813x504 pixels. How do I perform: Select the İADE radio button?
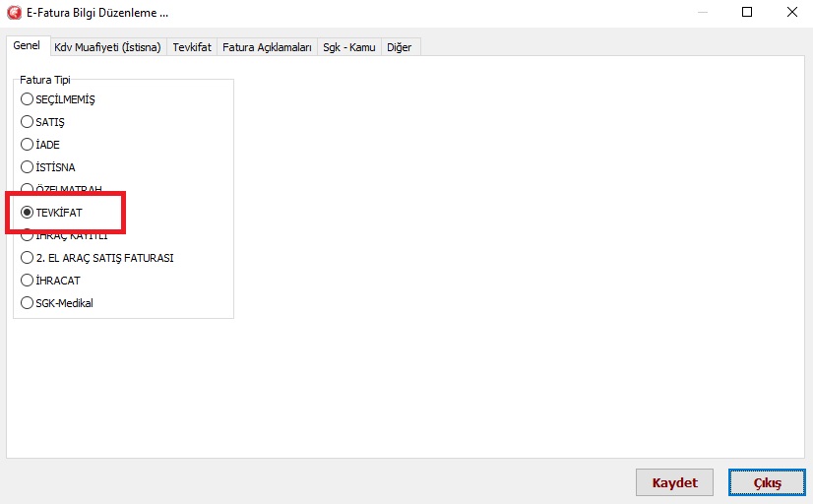(28, 145)
